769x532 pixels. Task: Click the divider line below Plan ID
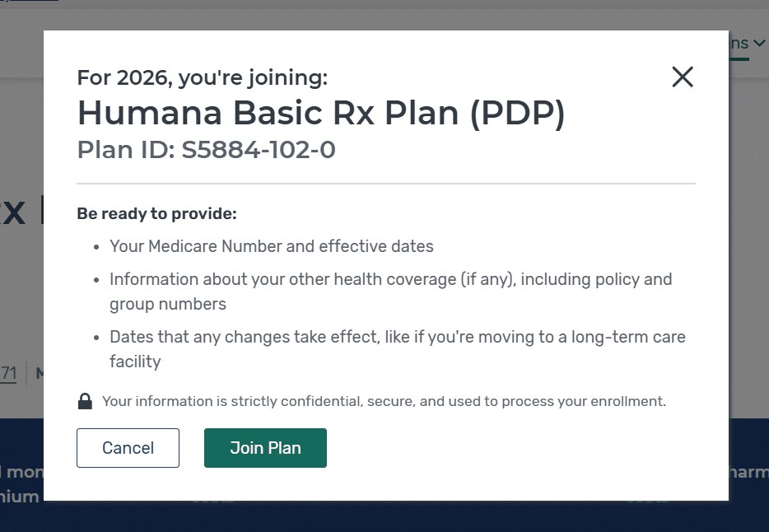385,183
